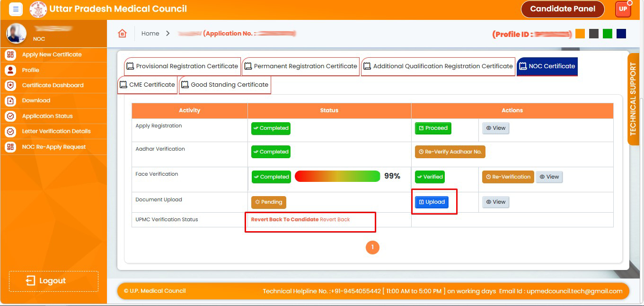Viewport: 644px width, 306px height.
Task: Click the Apply New Certificate sidebar icon
Action: pos(10,54)
